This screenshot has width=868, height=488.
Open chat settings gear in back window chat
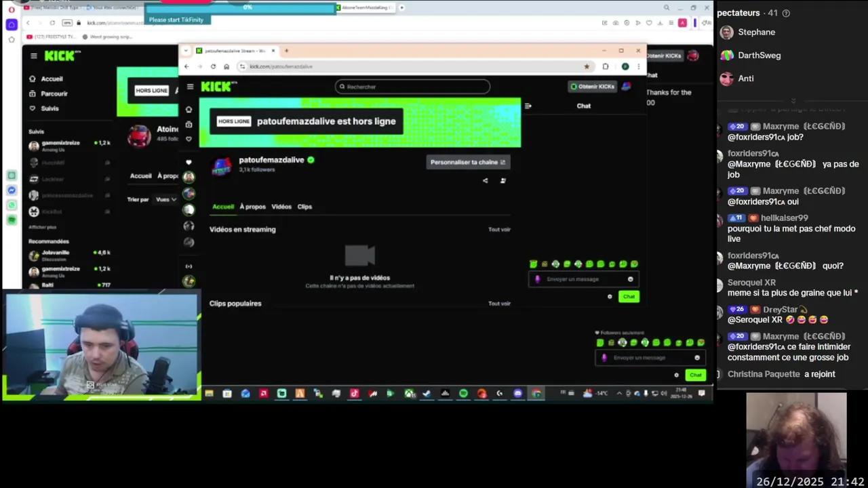pos(676,375)
